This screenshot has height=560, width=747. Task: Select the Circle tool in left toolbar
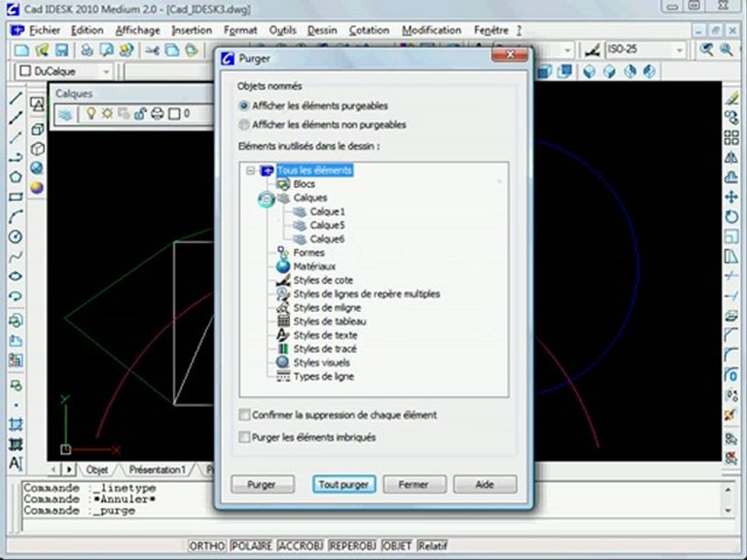point(16,236)
